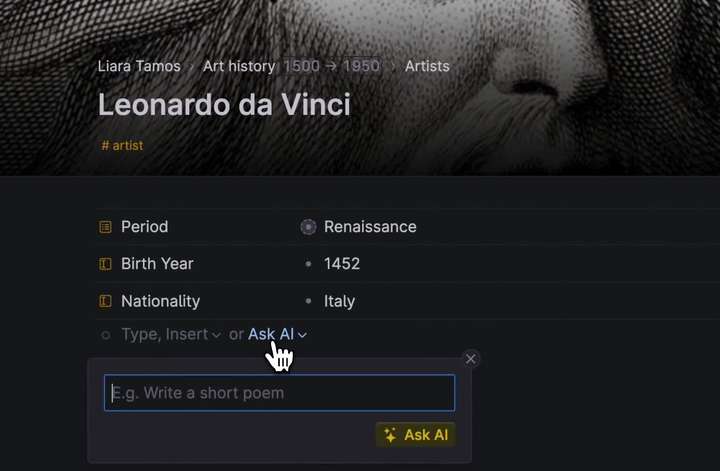Screen dimensions: 720x471
Task: Select the Renaissance field value
Action: tap(370, 227)
